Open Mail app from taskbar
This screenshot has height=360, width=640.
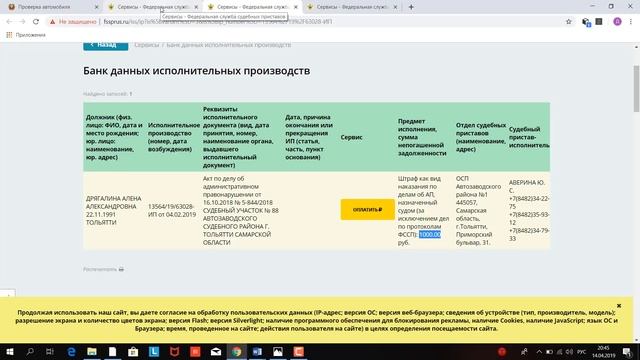tap(216, 351)
